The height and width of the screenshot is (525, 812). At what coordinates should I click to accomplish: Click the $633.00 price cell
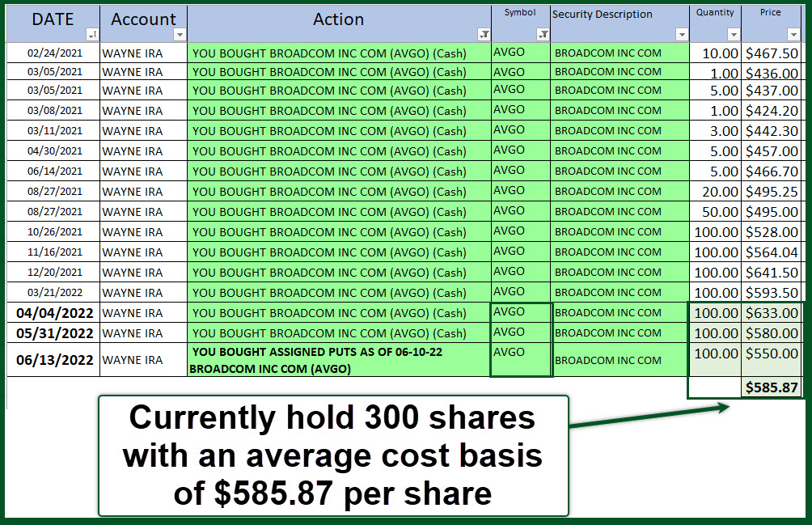pyautogui.click(x=772, y=313)
